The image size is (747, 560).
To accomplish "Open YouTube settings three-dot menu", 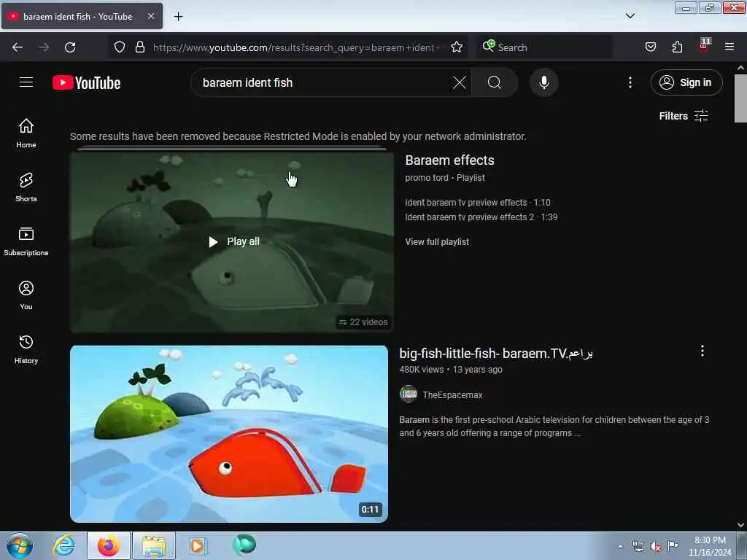I will coord(630,83).
